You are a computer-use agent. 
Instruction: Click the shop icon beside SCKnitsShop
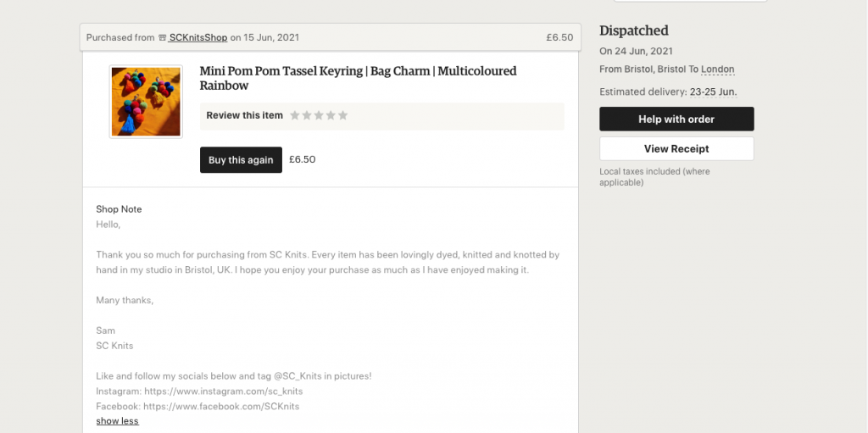click(x=162, y=37)
